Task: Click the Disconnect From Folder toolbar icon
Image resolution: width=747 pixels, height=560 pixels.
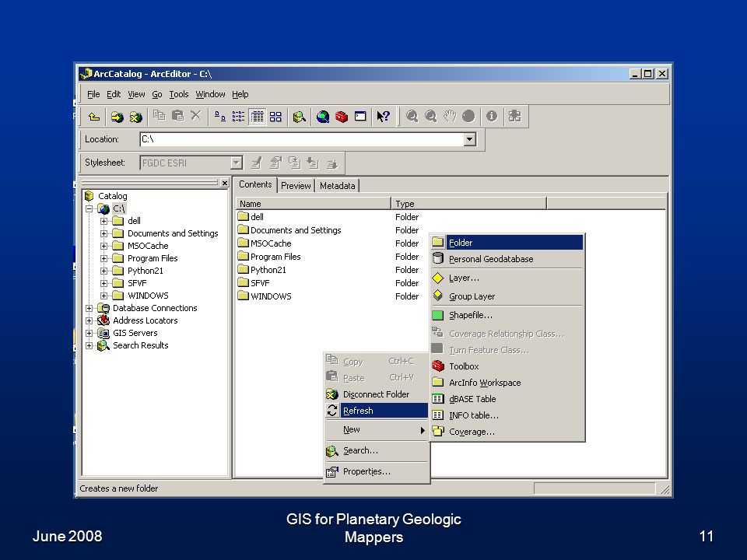Action: (x=135, y=116)
